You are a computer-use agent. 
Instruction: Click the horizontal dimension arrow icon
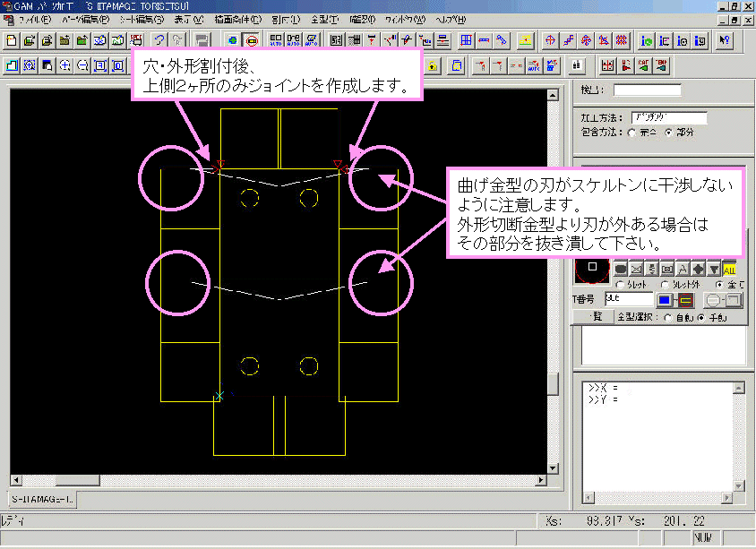[484, 40]
